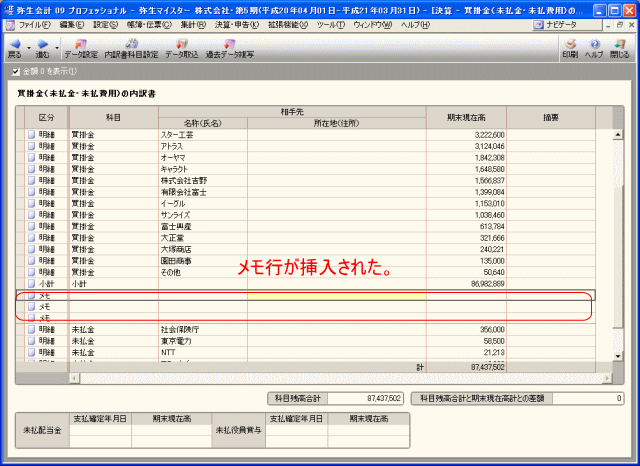This screenshot has height=466, width=640.
Task: Open the 編集 menu
Action: (71, 25)
